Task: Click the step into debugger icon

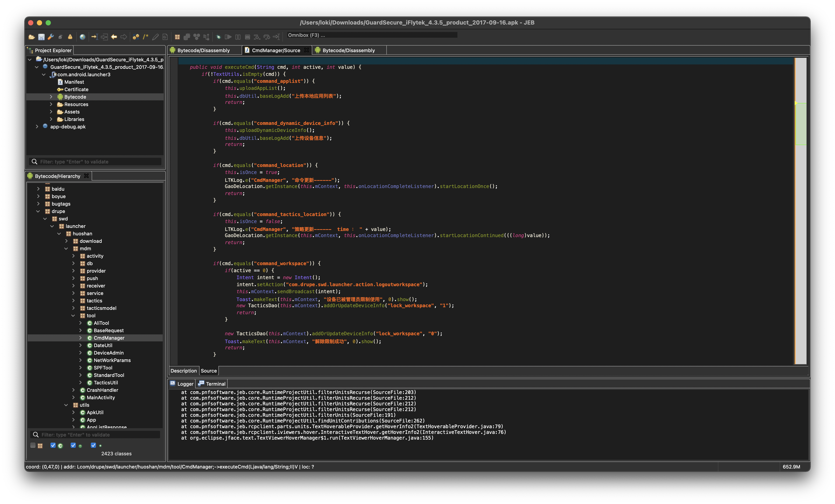Action: click(x=257, y=37)
